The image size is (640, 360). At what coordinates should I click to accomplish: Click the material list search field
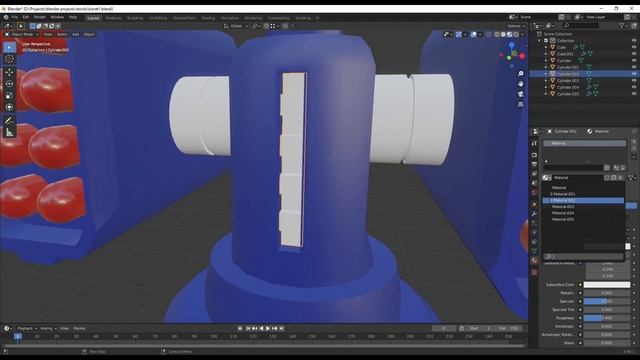click(583, 256)
